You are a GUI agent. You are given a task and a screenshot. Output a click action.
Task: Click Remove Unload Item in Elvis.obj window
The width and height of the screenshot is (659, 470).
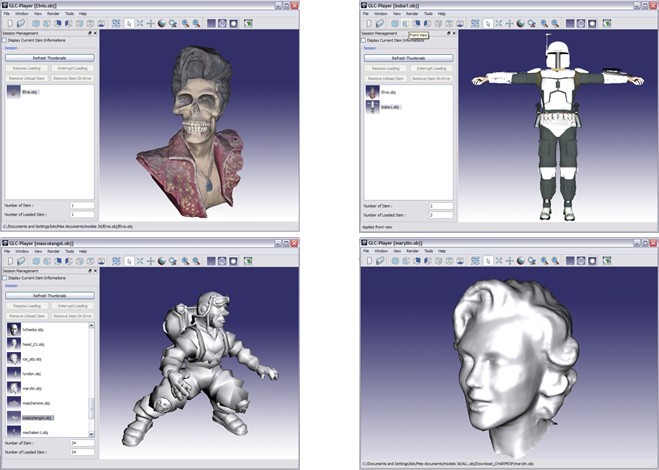(27, 78)
